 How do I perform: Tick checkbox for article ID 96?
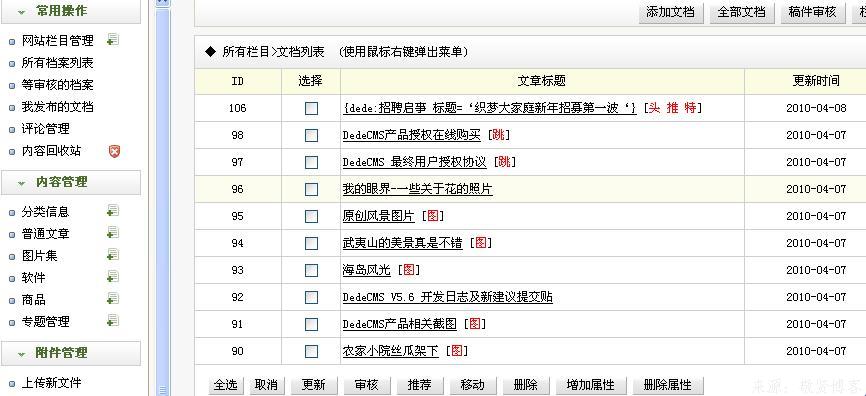tap(311, 189)
